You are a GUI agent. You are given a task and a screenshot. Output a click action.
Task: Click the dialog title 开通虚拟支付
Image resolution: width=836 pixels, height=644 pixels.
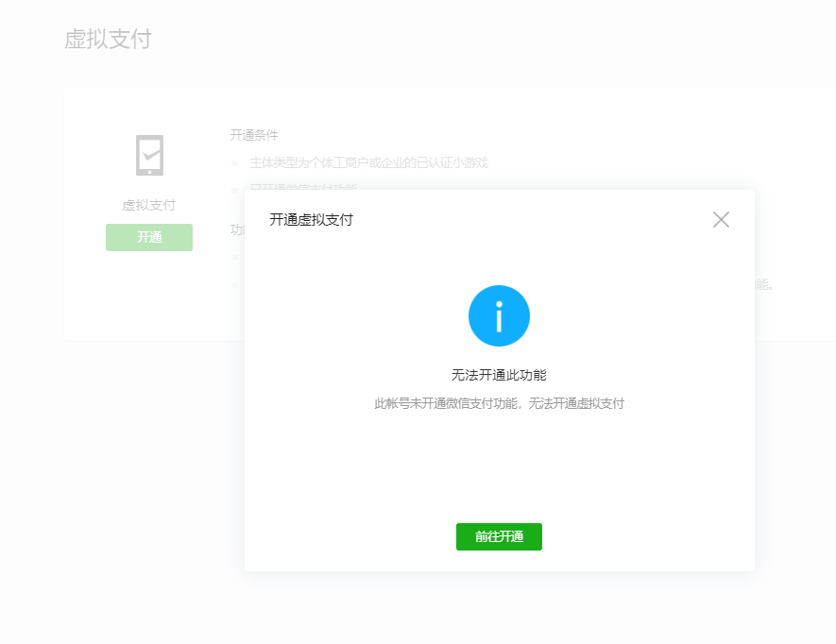(311, 220)
